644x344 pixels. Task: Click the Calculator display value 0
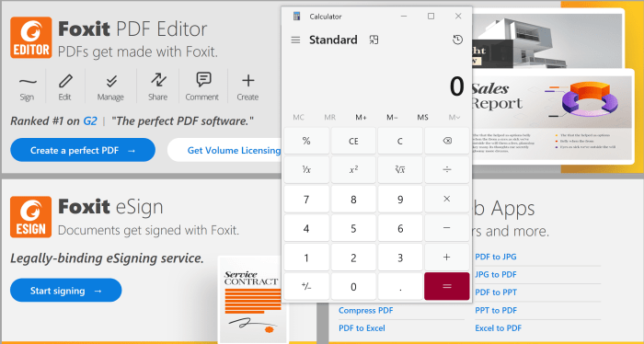pos(456,86)
